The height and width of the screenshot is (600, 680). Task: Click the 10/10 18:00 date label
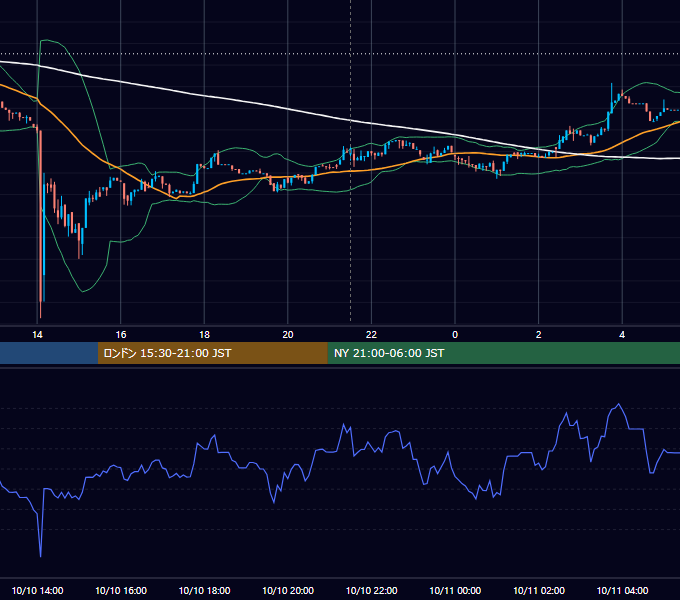(204, 590)
